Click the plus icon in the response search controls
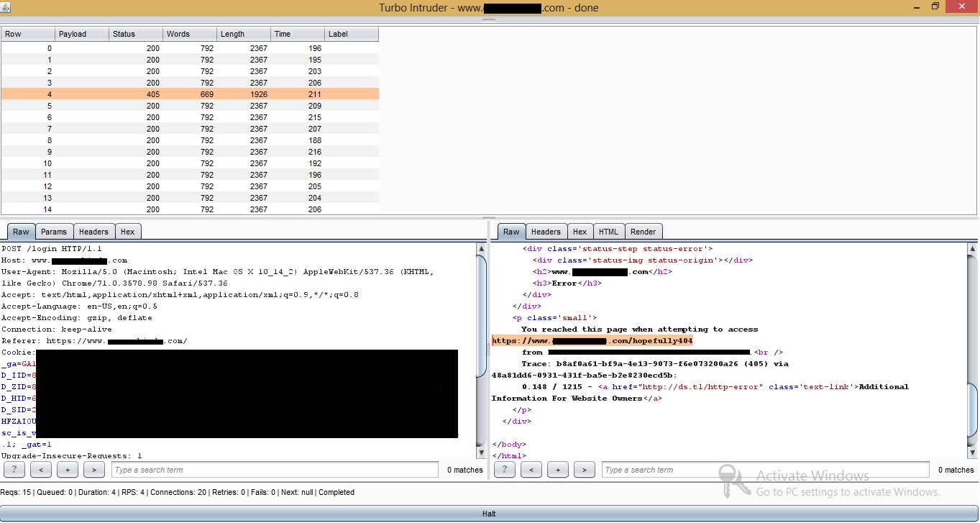 pyautogui.click(x=557, y=469)
